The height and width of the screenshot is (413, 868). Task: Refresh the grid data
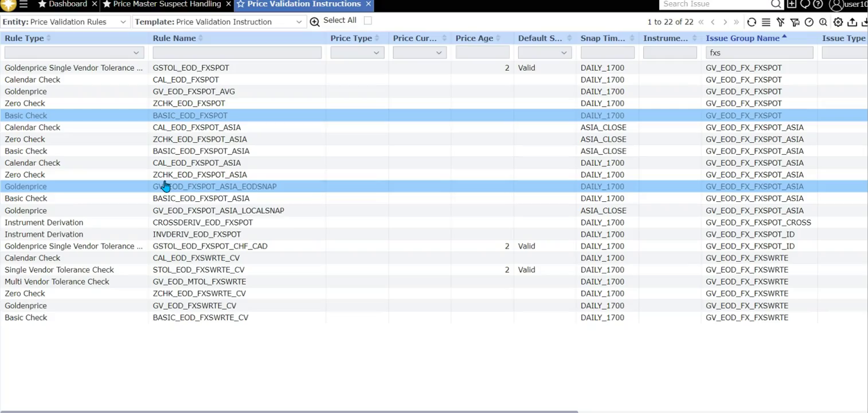click(x=752, y=22)
